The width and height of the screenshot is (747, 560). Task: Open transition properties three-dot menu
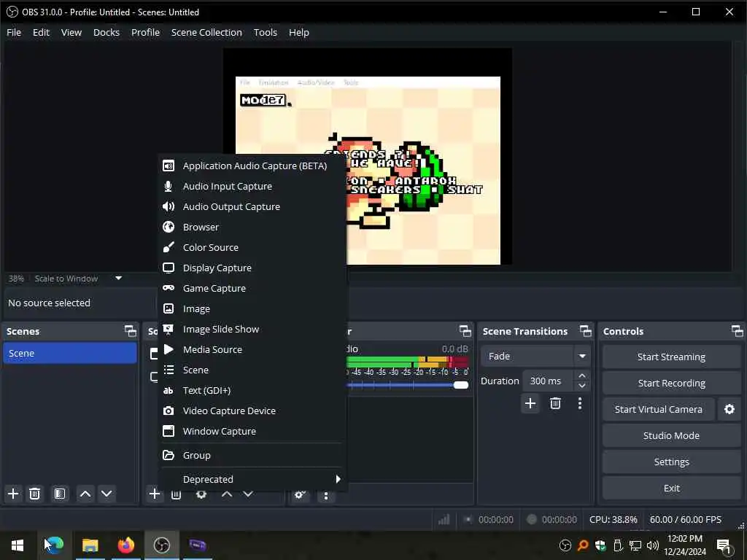point(580,403)
